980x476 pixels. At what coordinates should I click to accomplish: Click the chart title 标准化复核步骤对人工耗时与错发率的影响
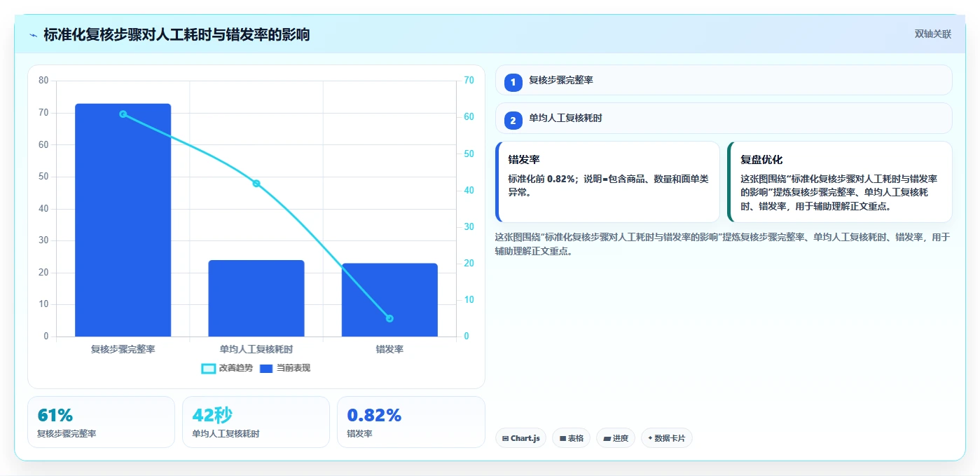[x=177, y=34]
